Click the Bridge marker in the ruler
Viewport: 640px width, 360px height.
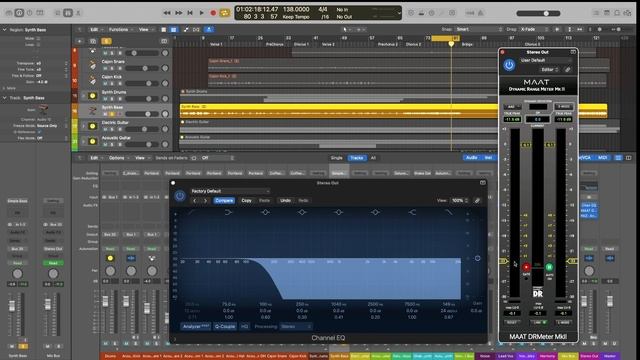467,44
